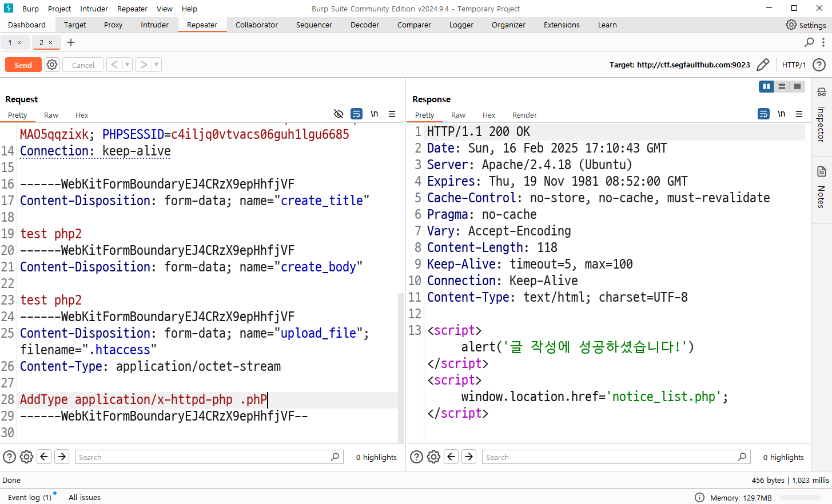The image size is (832, 504).
Task: Open the Inspector side panel
Action: (821, 116)
